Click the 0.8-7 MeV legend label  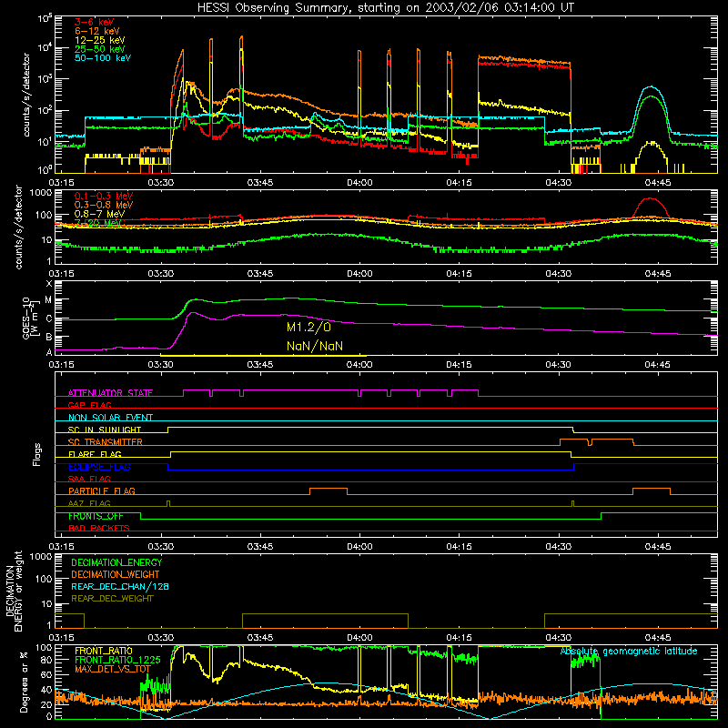click(99, 214)
